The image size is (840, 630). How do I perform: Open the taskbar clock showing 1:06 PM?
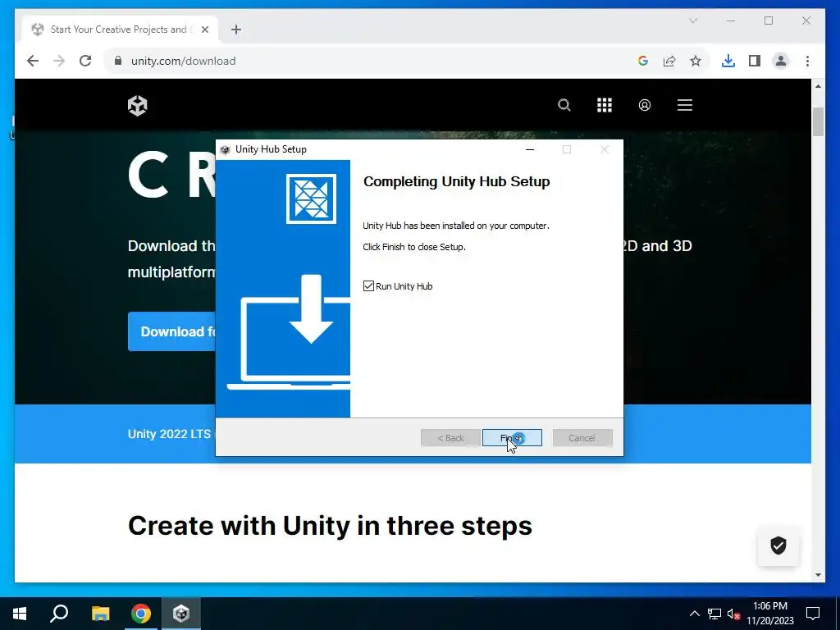(x=770, y=614)
